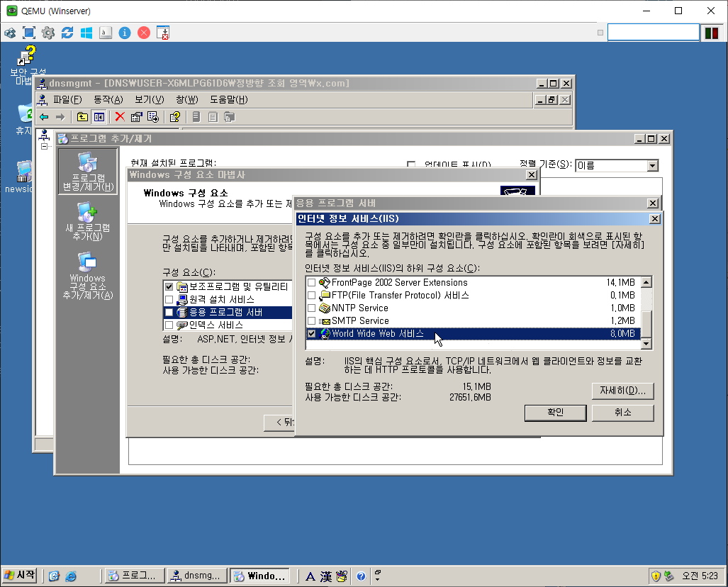Click the language bar help question icon
The width and height of the screenshot is (728, 587).
(x=361, y=576)
